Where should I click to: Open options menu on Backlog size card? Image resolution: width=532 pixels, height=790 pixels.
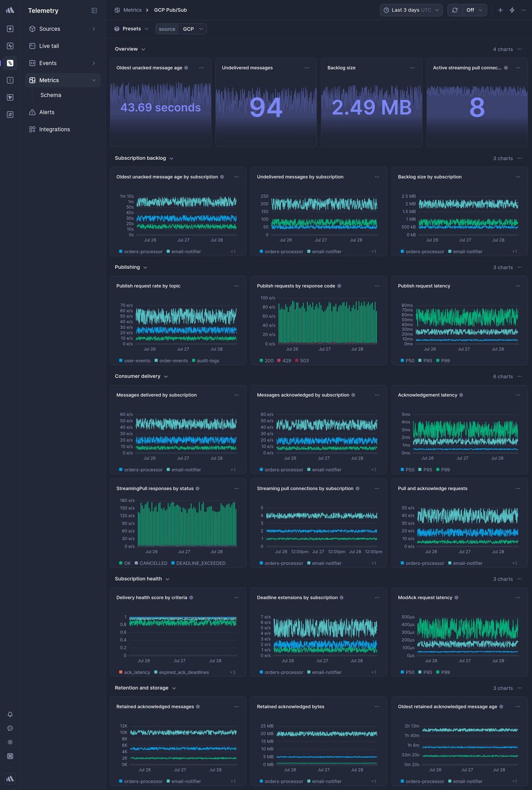click(x=412, y=68)
